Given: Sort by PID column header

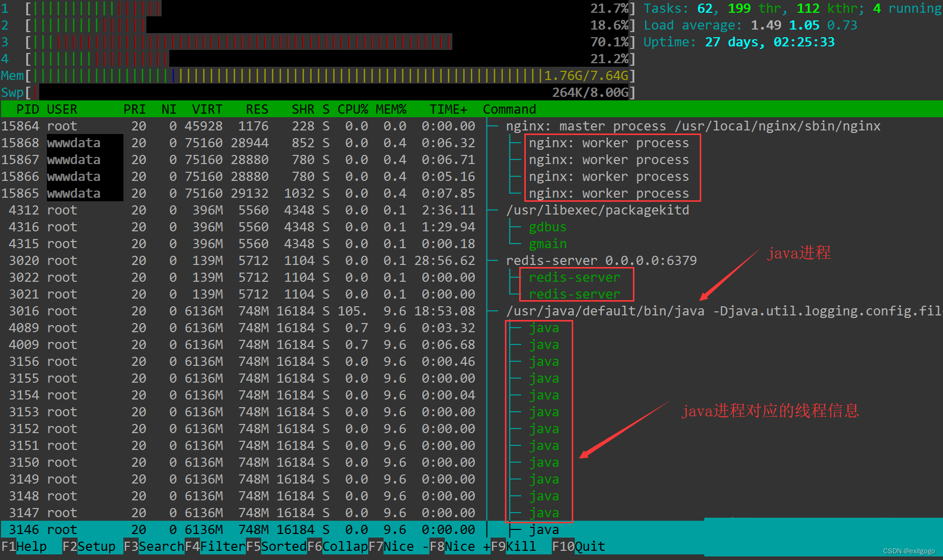Looking at the screenshot, I should tap(28, 109).
